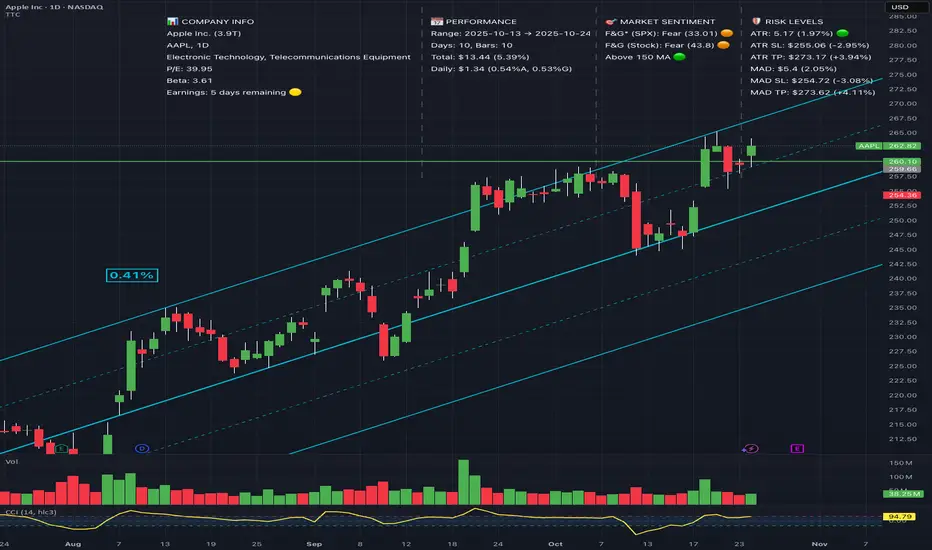Click the Risk Levels shield icon
The image size is (932, 550).
pyautogui.click(x=756, y=21)
